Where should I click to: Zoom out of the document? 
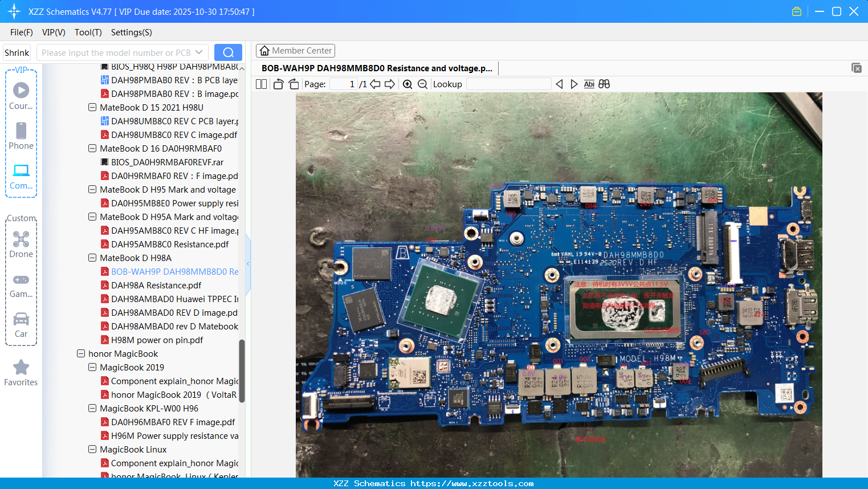pyautogui.click(x=422, y=84)
